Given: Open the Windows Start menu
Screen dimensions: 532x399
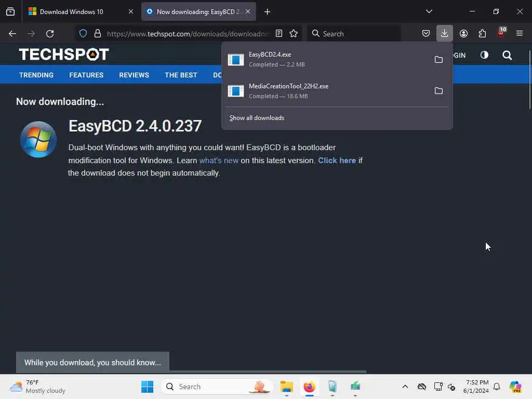Looking at the screenshot, I should coord(147,387).
